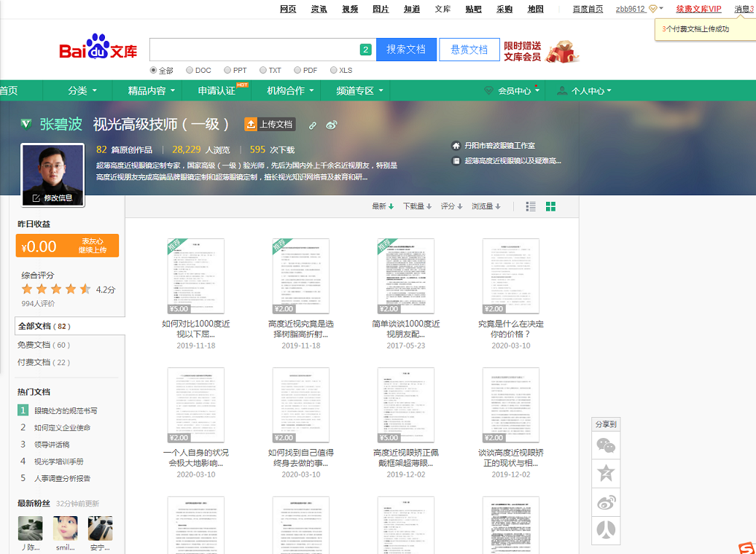
Task: Open document thumbnail 究竟是什么在决定你的价格?
Action: click(511, 276)
